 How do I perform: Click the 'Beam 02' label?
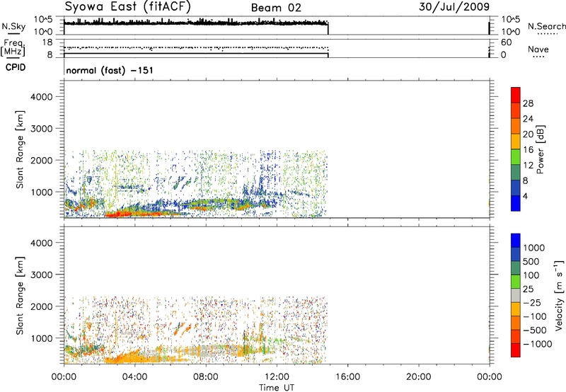(x=276, y=8)
